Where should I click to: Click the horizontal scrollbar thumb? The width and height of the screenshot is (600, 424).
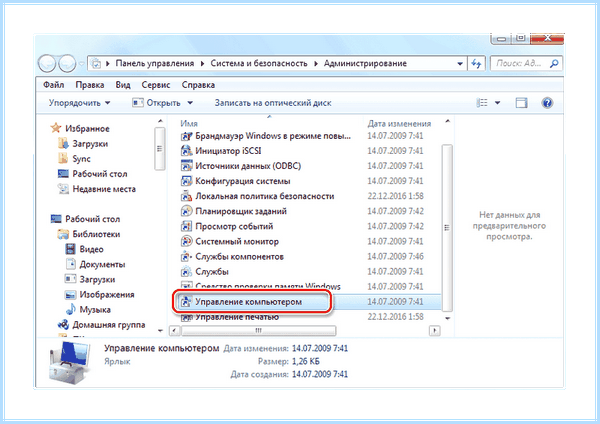click(259, 330)
